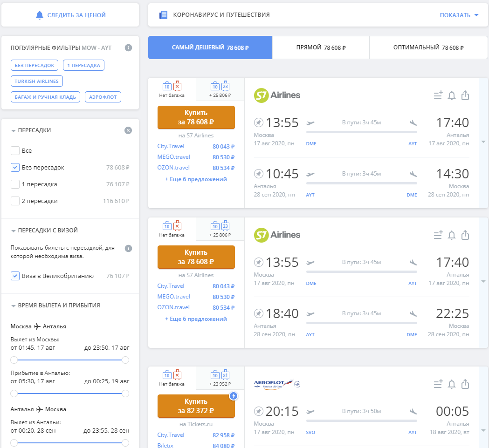Add first S7 ticket to comparison list

pos(438,95)
